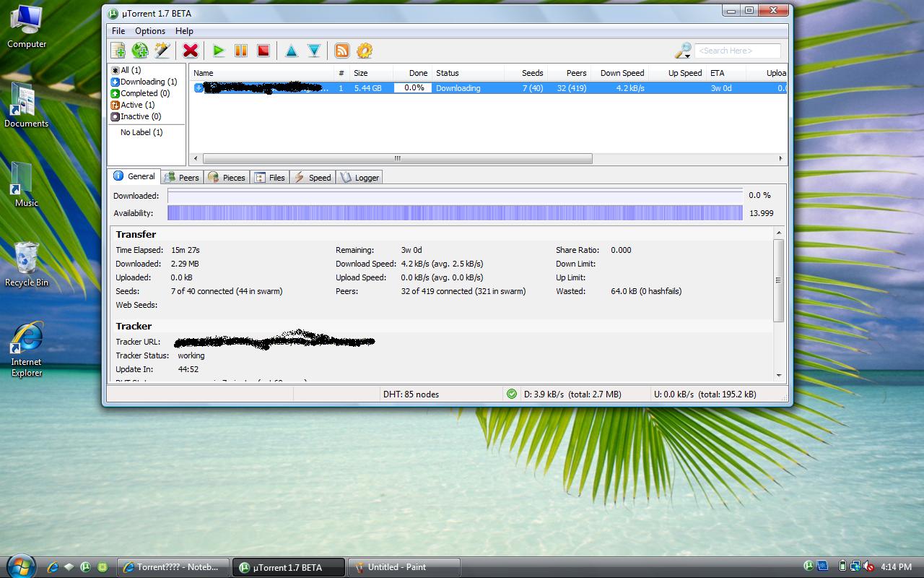Switch to Untitled - Paint taskbar button
924x578 pixels.
[404, 567]
